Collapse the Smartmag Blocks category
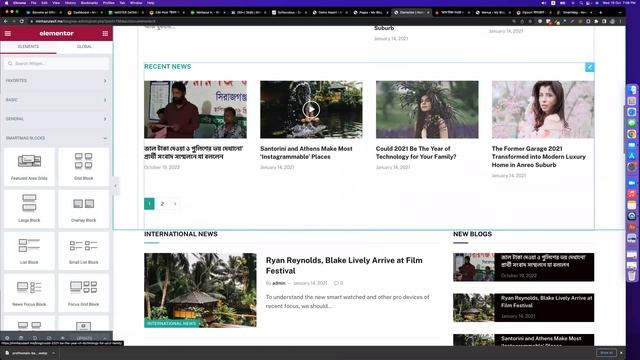 click(56, 138)
